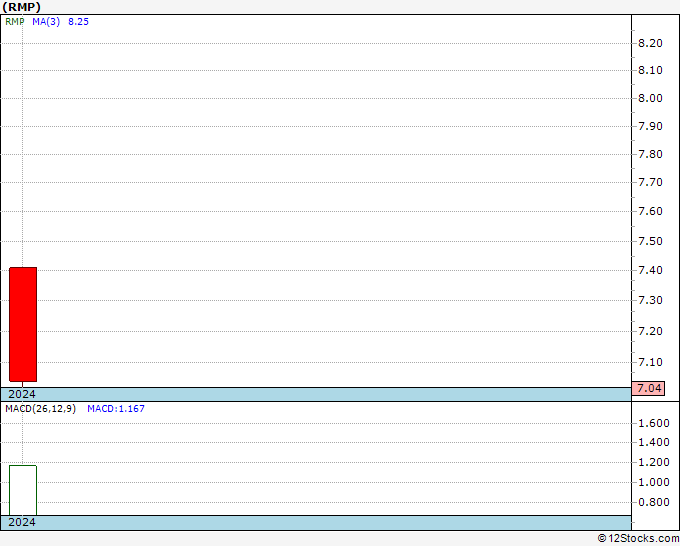The image size is (680, 546).
Task: Click the 8.00 price axis label
Action: click(650, 98)
